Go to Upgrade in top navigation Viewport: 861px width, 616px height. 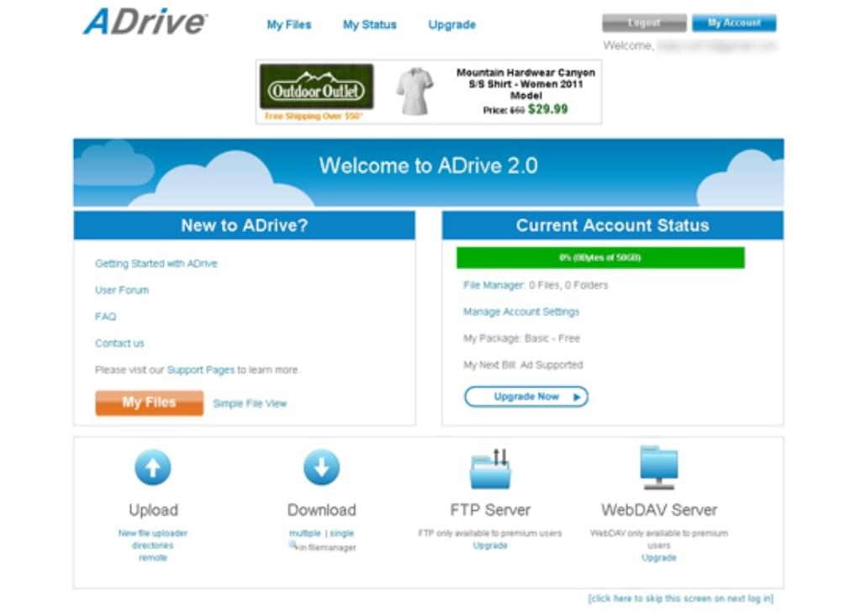tap(452, 25)
